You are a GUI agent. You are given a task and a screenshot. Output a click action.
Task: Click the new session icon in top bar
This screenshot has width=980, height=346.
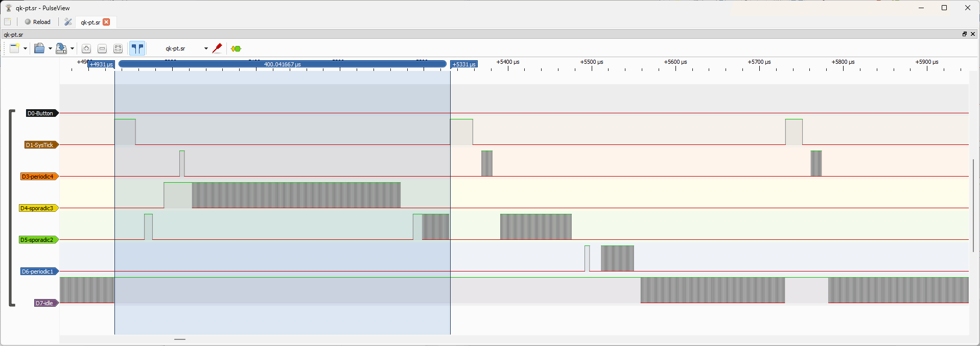8,22
